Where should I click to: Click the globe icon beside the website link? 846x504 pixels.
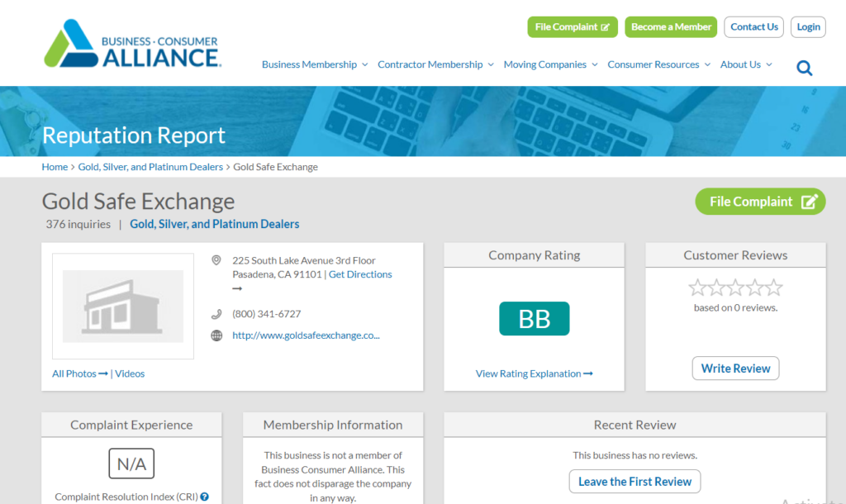click(x=216, y=335)
